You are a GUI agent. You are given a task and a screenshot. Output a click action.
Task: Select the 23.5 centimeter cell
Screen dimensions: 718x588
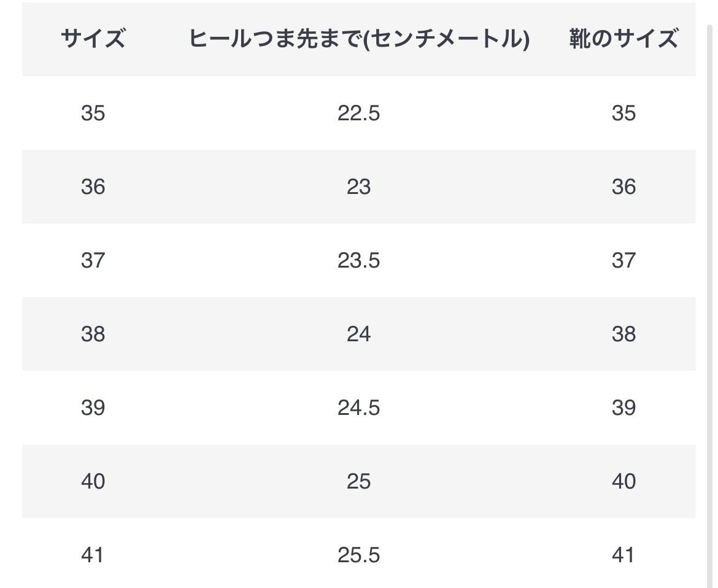tap(359, 260)
